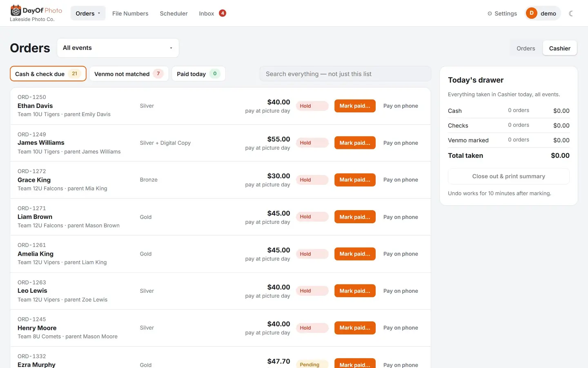Open the demo user avatar
The image size is (588, 368).
point(531,13)
